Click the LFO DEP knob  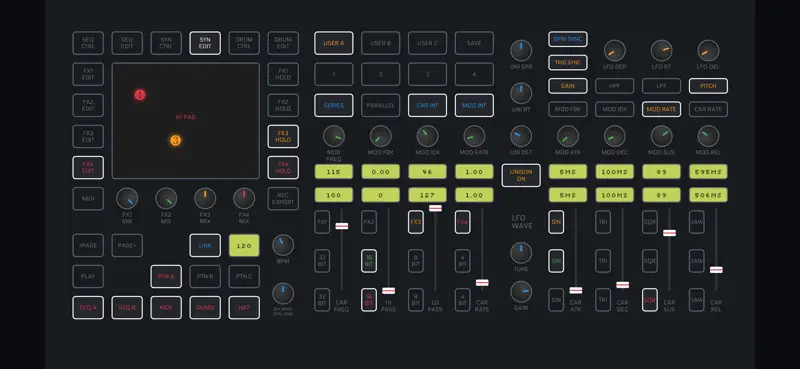pyautogui.click(x=615, y=51)
